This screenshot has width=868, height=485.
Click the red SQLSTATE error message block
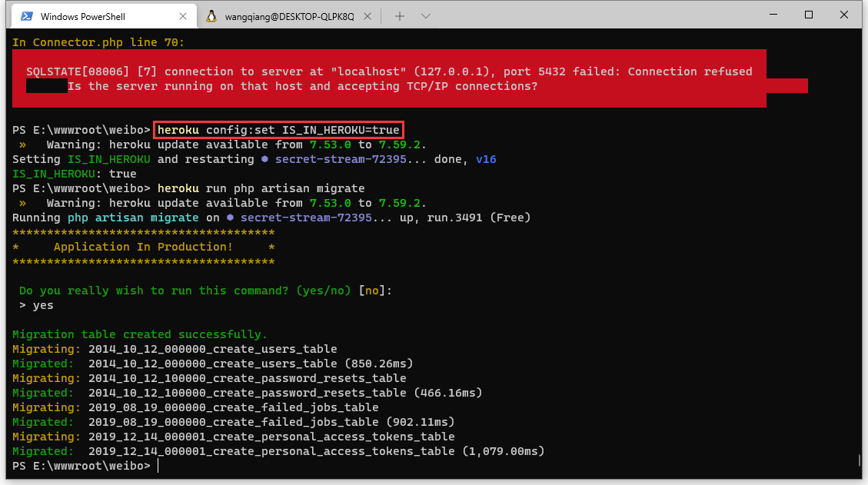[x=389, y=78]
